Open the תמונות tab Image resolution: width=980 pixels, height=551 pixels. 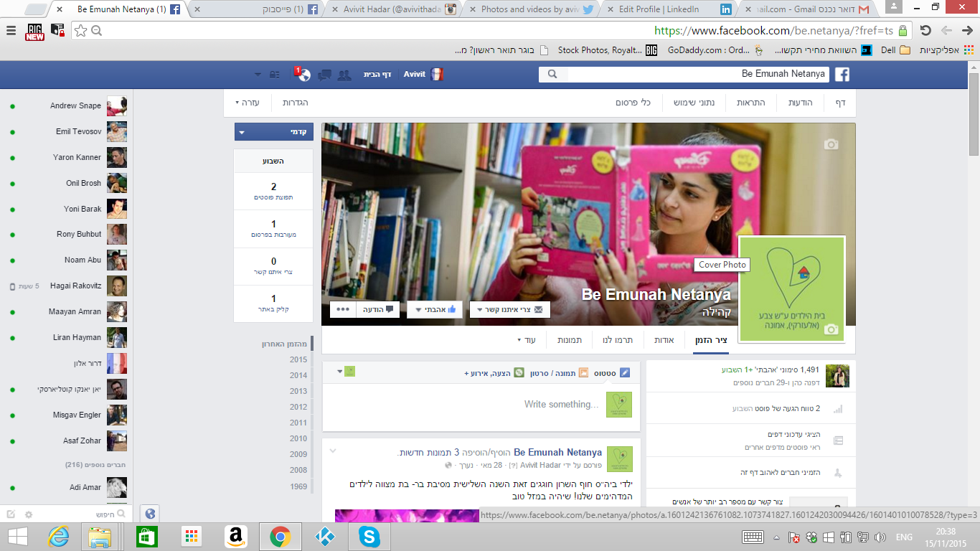pos(570,340)
